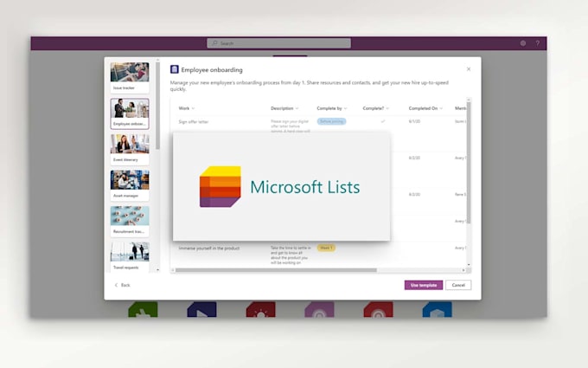The height and width of the screenshot is (368, 588).
Task: Close the Employee onboarding dialog with the X
Action: click(469, 69)
